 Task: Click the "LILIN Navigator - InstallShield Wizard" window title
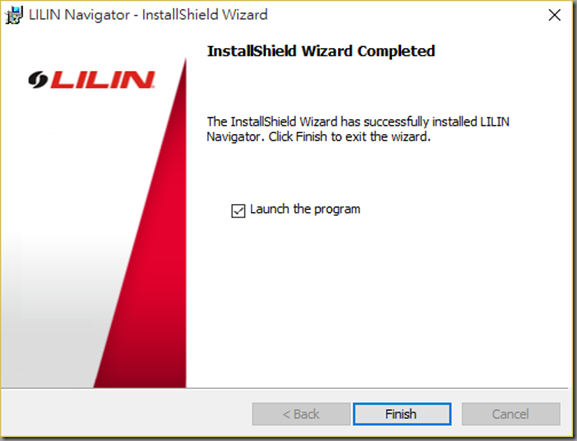[x=148, y=15]
